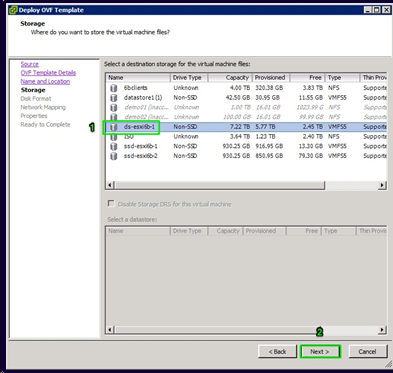The height and width of the screenshot is (373, 393).
Task: Click the demo01 inaccessible datastore icon
Action: tap(114, 107)
